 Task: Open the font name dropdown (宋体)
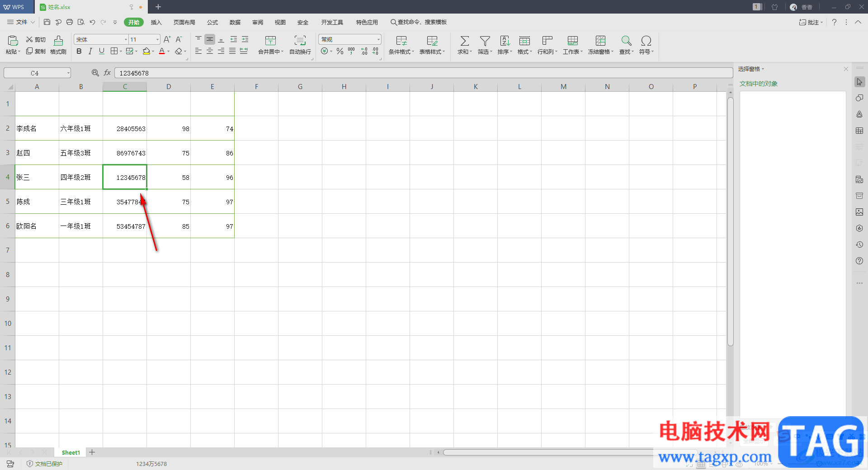point(126,40)
